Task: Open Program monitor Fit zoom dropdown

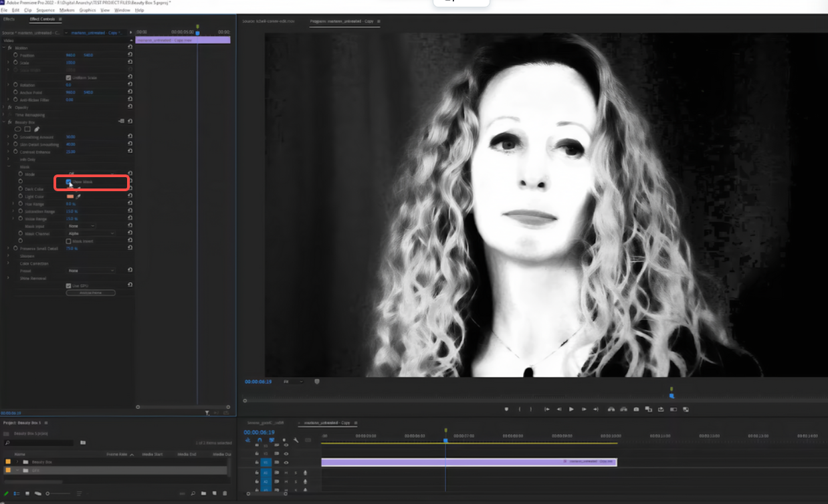Action: (x=292, y=381)
